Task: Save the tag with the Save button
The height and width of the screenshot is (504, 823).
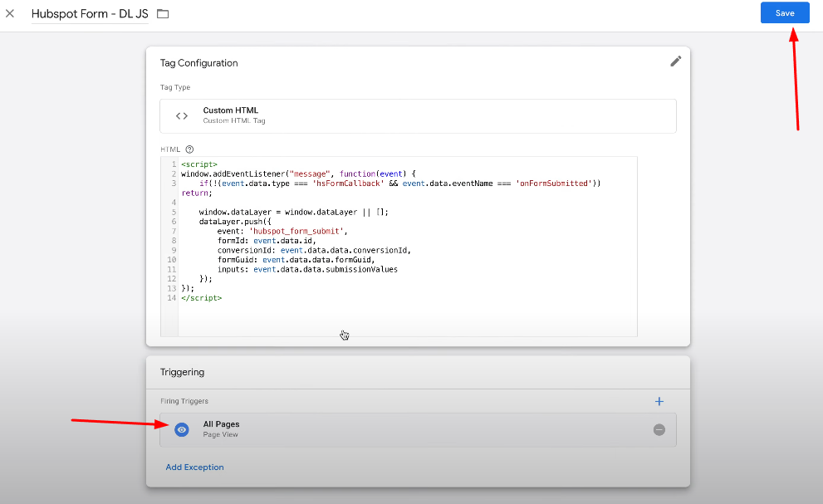Action: pyautogui.click(x=785, y=13)
